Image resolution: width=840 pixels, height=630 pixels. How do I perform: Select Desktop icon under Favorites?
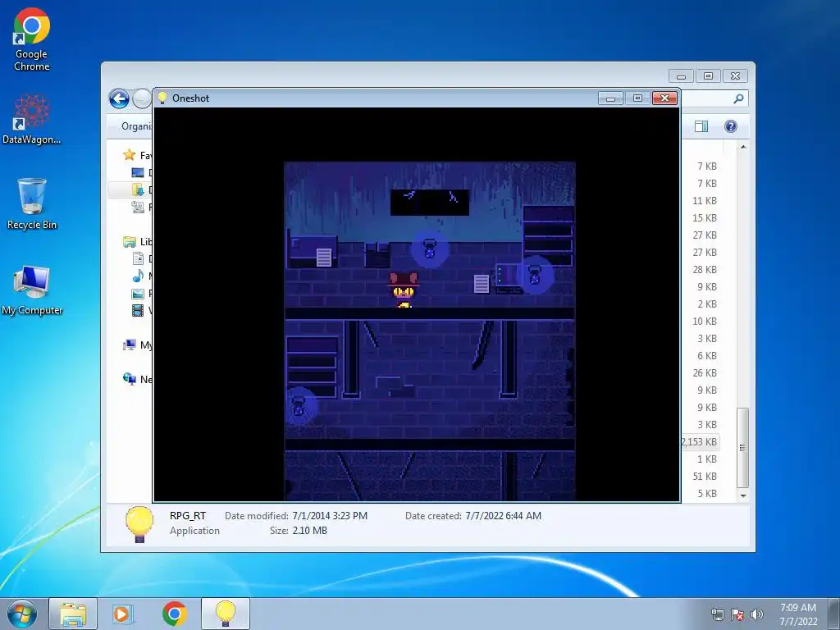pyautogui.click(x=138, y=172)
